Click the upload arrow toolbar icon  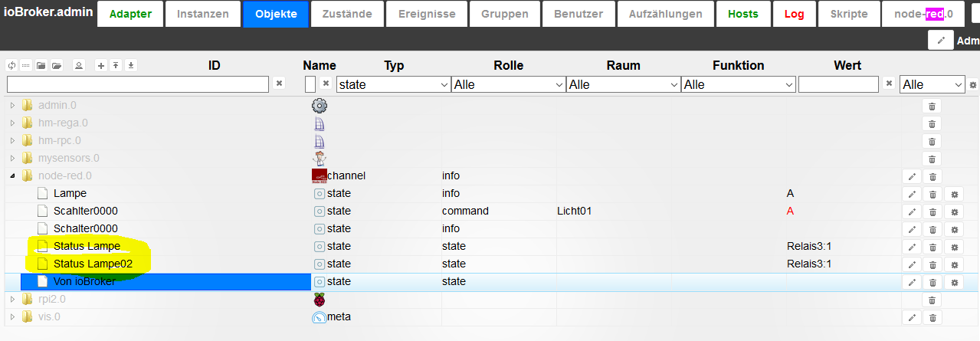click(115, 66)
